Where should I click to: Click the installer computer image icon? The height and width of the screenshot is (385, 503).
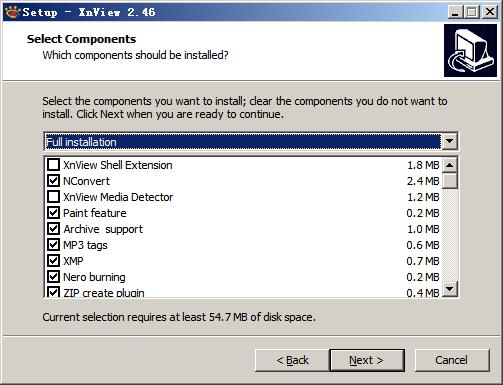[470, 51]
